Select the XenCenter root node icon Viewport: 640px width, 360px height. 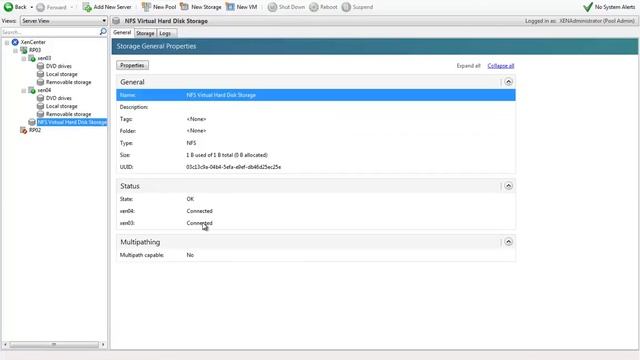[15, 42]
